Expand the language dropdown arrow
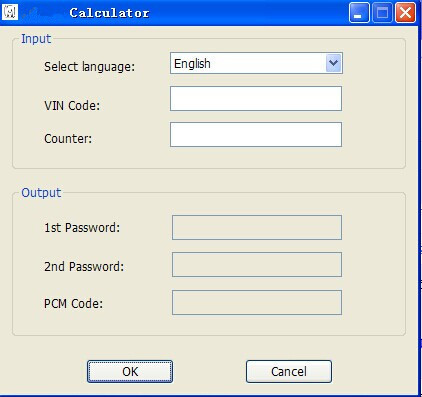Viewport: 422px width, 397px height. pos(333,63)
